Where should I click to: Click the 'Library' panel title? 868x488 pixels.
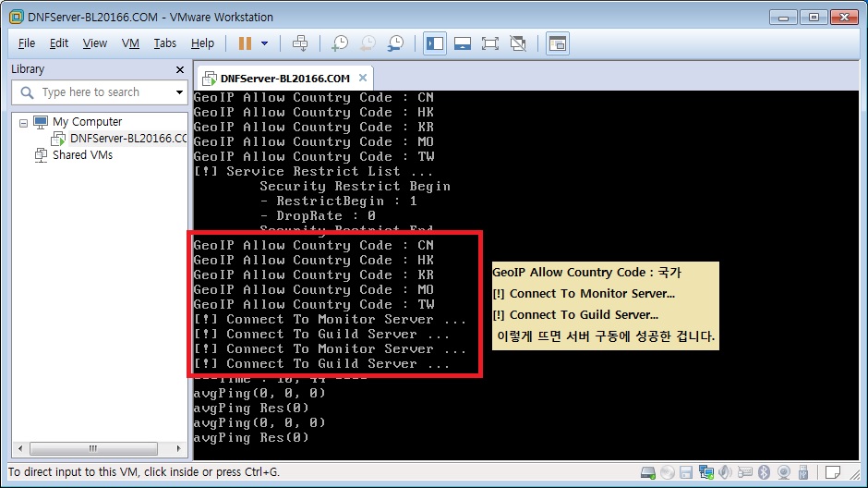click(x=28, y=69)
